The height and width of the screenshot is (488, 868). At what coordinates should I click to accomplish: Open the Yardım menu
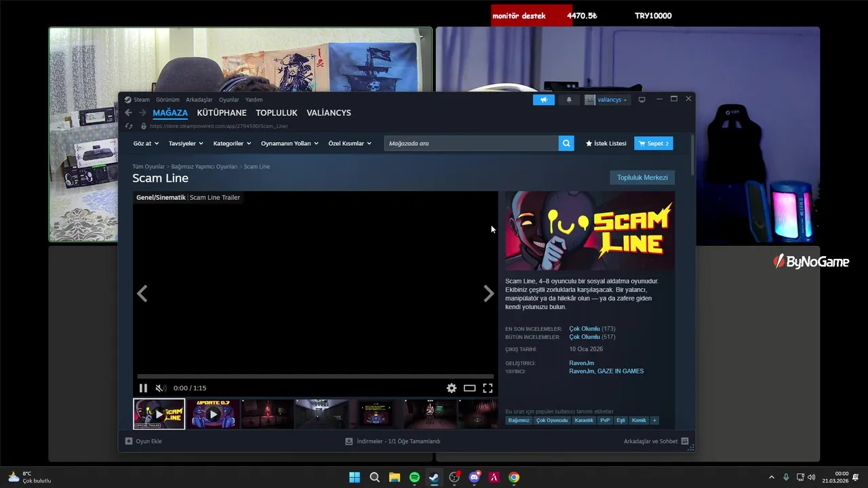tap(254, 100)
